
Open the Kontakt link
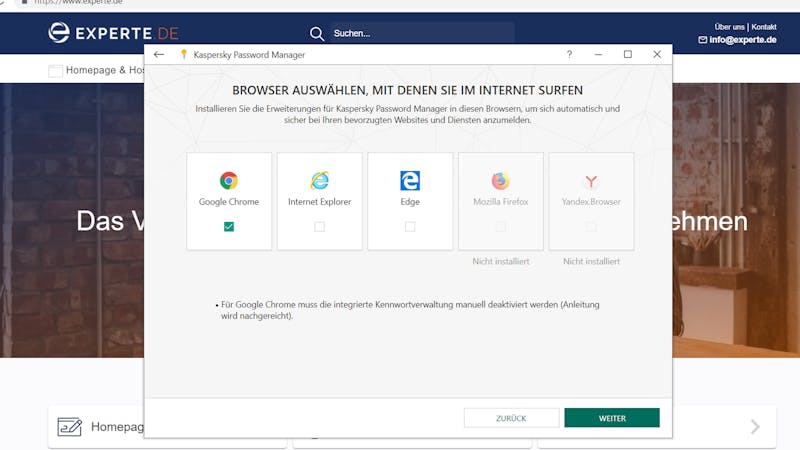tap(764, 27)
